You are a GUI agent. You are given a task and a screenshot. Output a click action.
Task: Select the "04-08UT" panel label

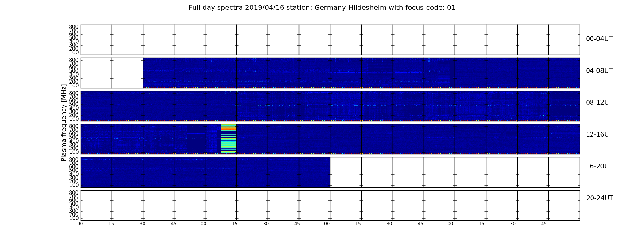(599, 71)
